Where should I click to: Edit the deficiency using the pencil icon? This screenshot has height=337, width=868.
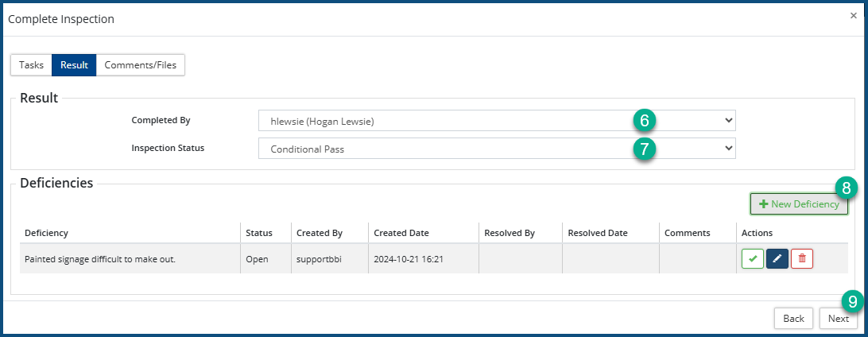click(x=777, y=259)
